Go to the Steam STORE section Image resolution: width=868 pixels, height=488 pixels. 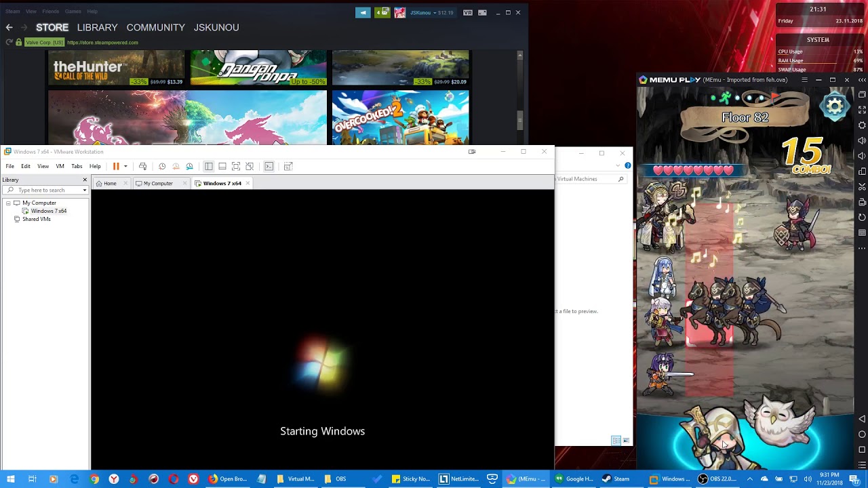52,27
